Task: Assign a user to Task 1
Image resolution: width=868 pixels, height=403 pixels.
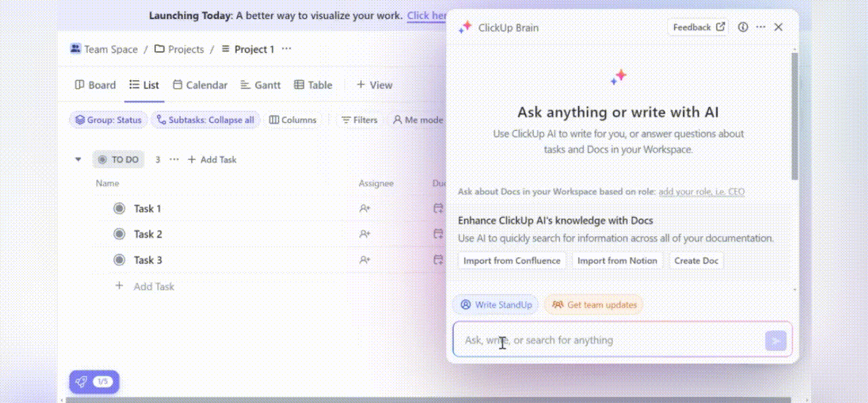Action: coord(365,209)
